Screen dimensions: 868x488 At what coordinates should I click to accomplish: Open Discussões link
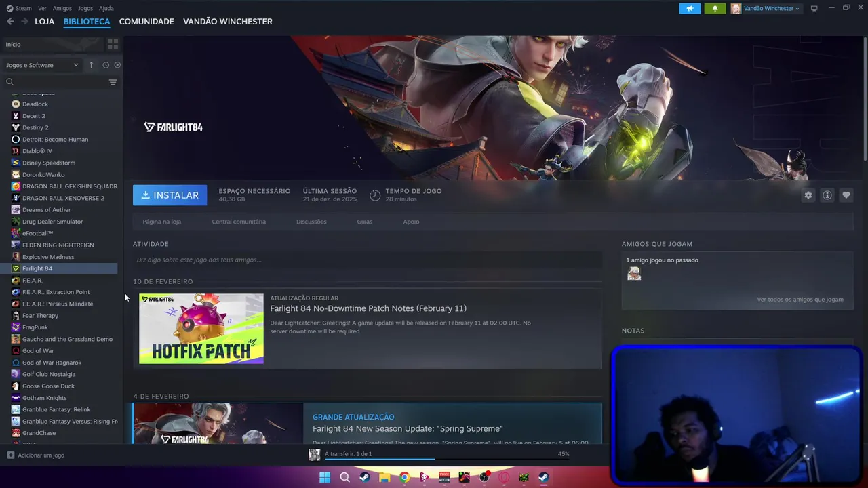(x=311, y=222)
